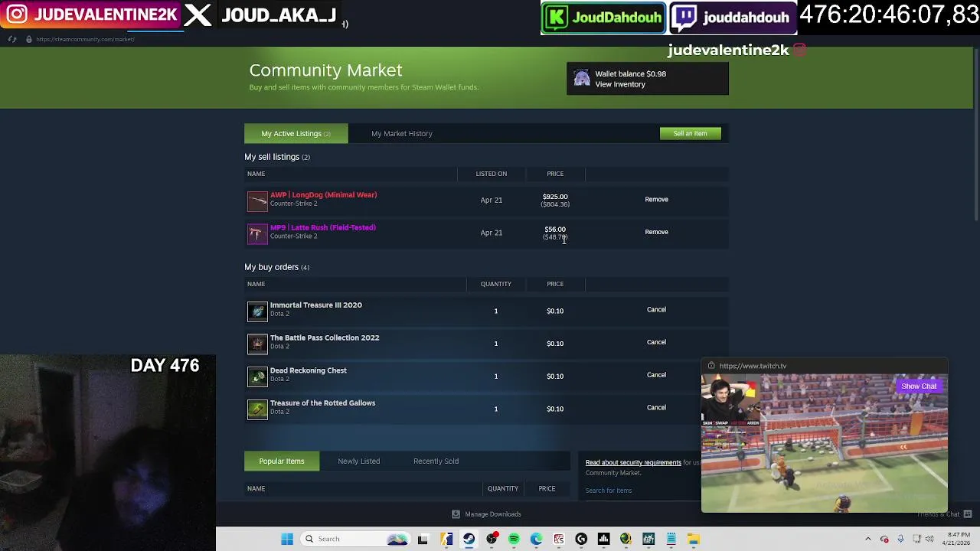Open the Windows Start menu
The height and width of the screenshot is (551, 980).
(x=287, y=539)
